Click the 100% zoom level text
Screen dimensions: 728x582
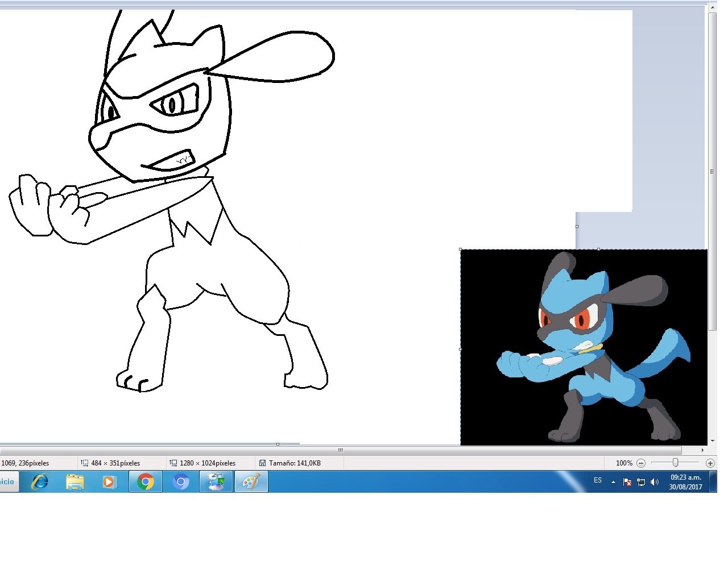(624, 463)
